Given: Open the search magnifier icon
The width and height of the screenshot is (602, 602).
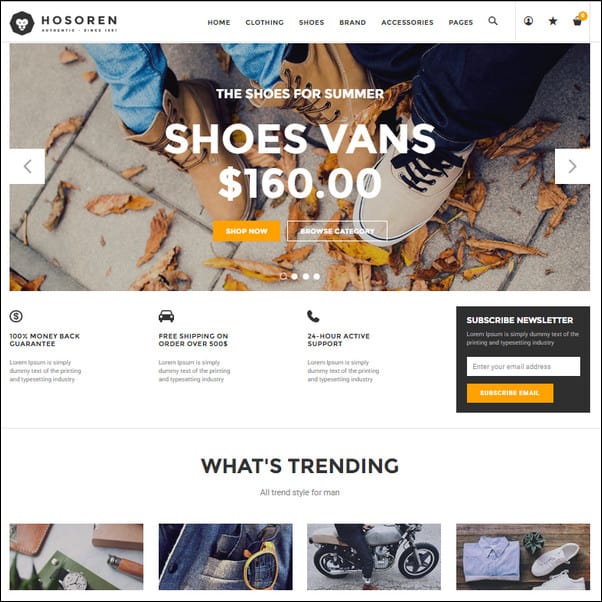Looking at the screenshot, I should click(x=493, y=21).
